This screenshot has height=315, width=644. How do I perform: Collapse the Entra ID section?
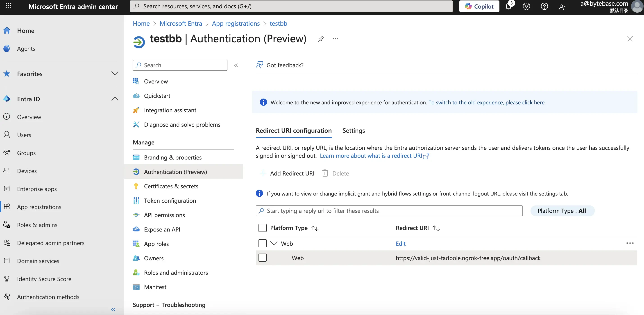point(114,99)
